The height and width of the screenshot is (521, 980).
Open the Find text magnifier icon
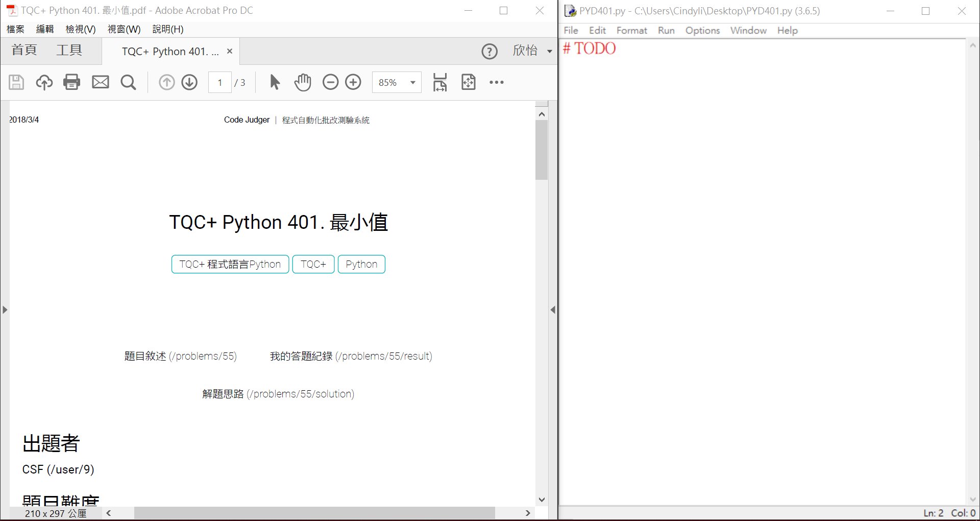coord(128,82)
